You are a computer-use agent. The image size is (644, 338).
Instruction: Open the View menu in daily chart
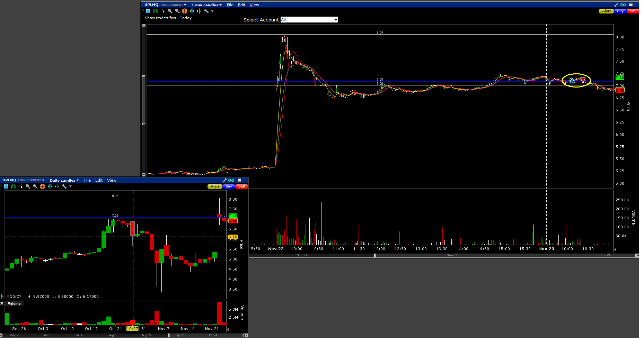click(x=112, y=180)
